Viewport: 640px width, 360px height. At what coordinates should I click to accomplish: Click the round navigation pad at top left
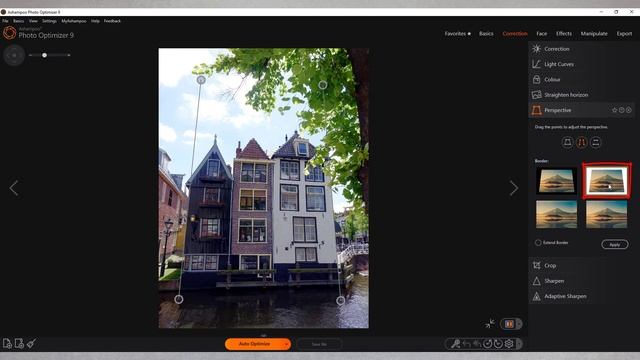14,55
